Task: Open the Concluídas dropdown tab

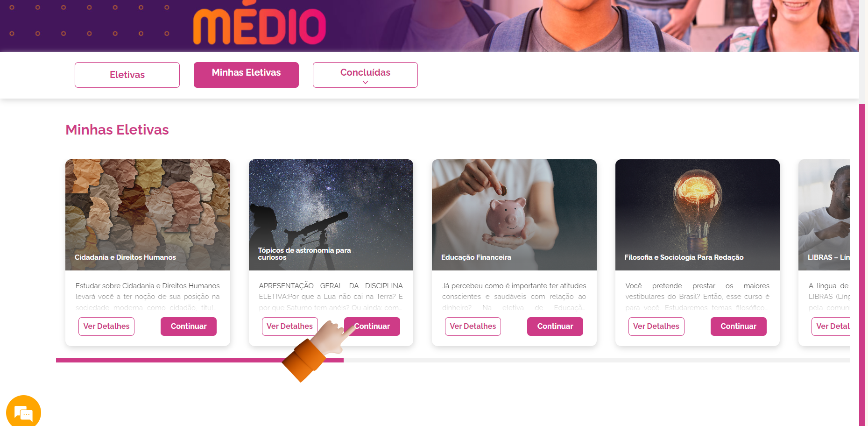Action: 365,75
